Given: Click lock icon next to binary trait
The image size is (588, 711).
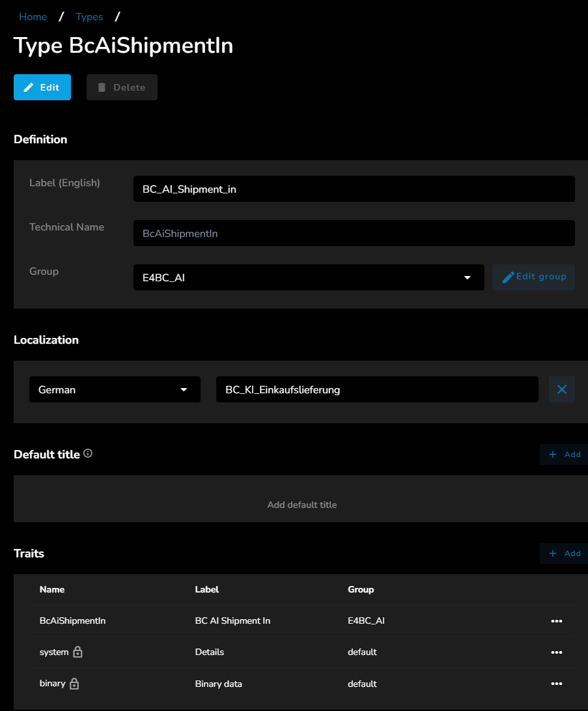Looking at the screenshot, I should [74, 684].
